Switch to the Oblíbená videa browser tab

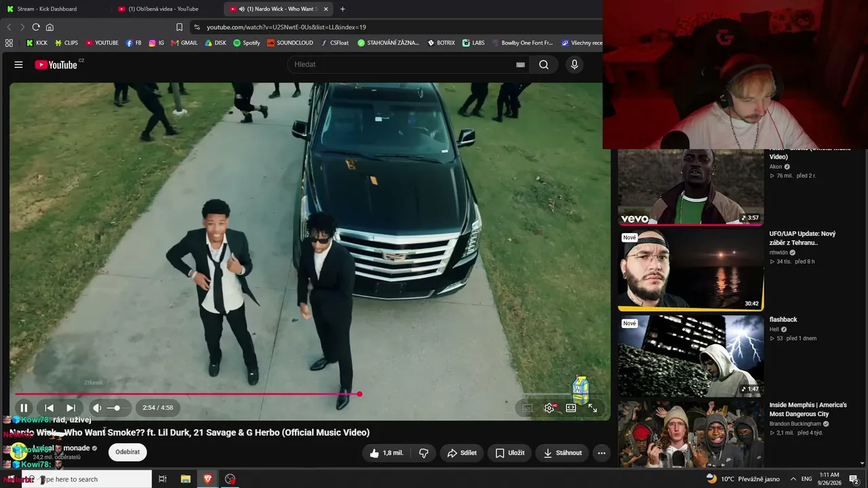tap(163, 9)
